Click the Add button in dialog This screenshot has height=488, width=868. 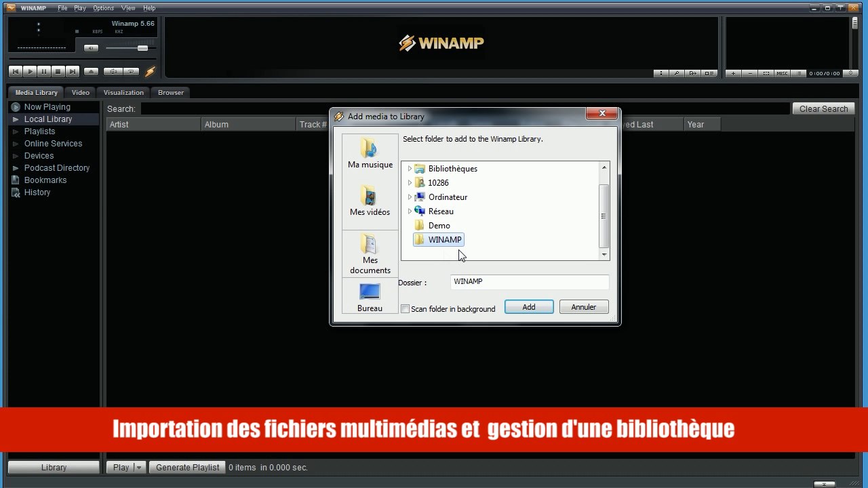(529, 307)
